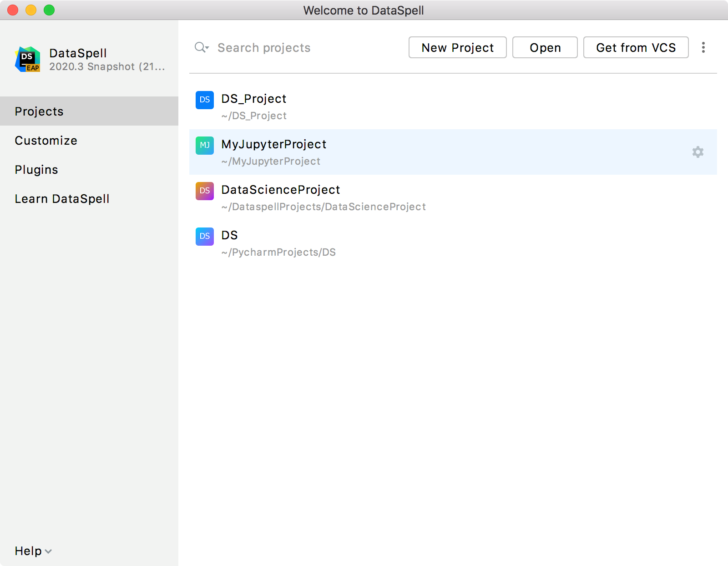Click the Open button
This screenshot has width=728, height=566.
pyautogui.click(x=545, y=47)
